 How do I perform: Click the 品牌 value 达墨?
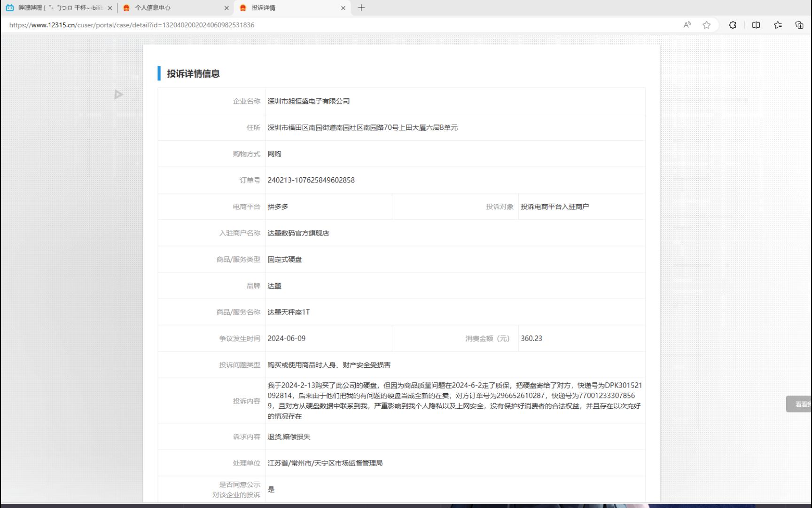click(x=274, y=286)
